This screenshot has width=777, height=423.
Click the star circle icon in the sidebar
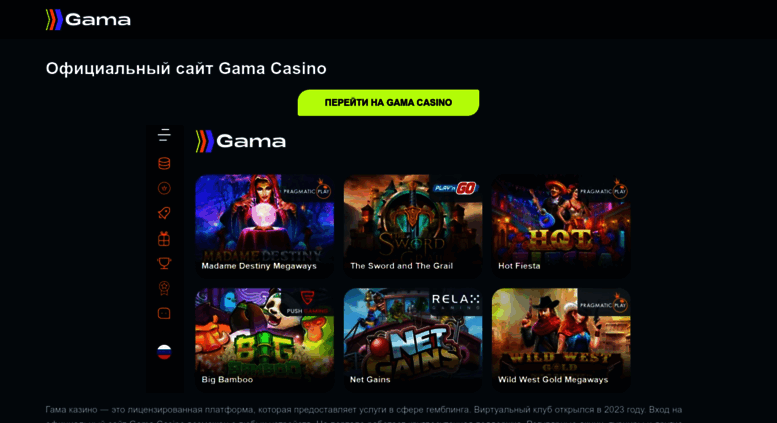164,188
